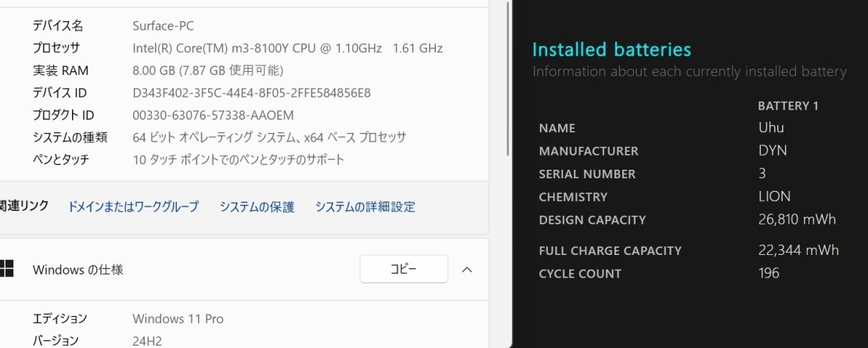
Task: Open the システムの保護 link
Action: pyautogui.click(x=257, y=207)
